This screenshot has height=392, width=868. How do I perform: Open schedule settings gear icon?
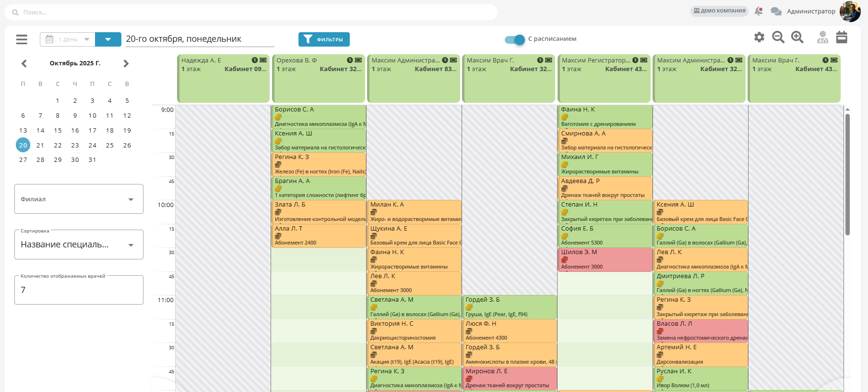759,37
